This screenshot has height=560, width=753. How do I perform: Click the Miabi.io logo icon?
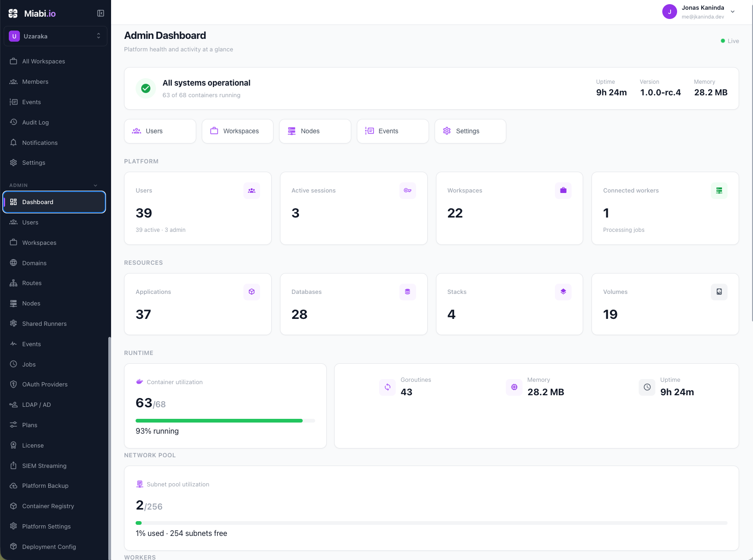(13, 13)
